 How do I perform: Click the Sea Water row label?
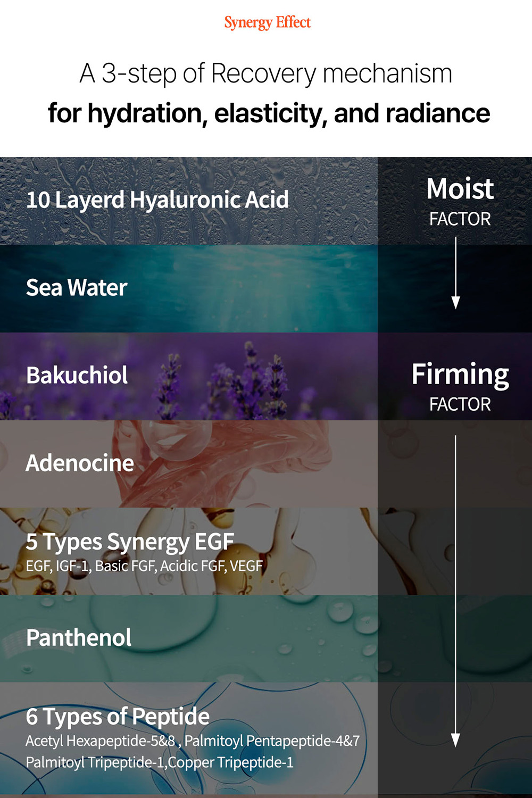(77, 288)
